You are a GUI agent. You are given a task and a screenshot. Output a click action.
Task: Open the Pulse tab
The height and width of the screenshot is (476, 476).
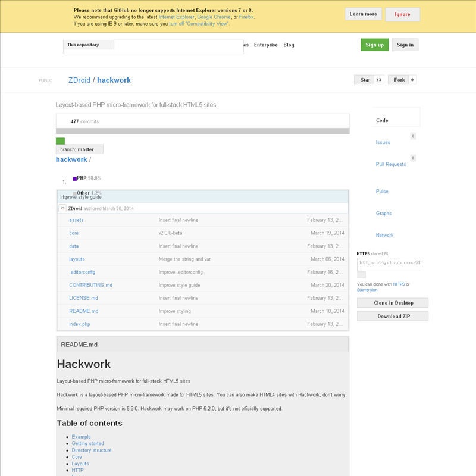[x=382, y=192]
